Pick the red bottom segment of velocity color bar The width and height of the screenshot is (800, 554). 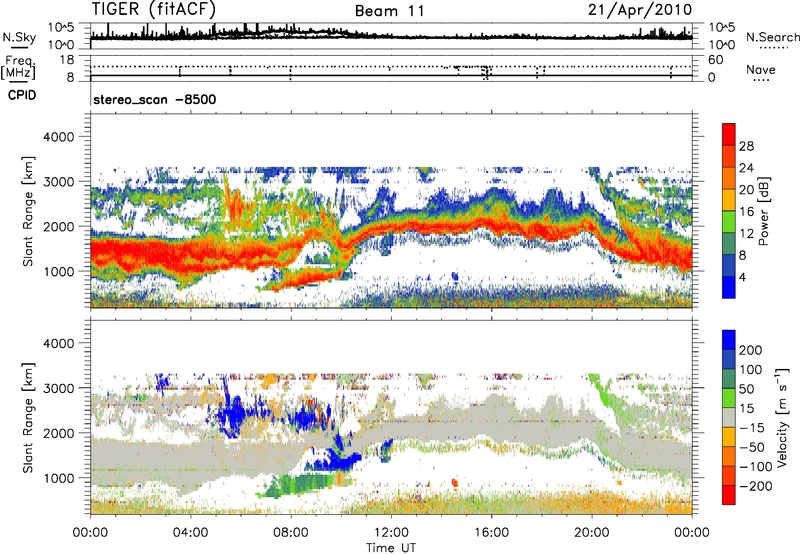pos(729,495)
